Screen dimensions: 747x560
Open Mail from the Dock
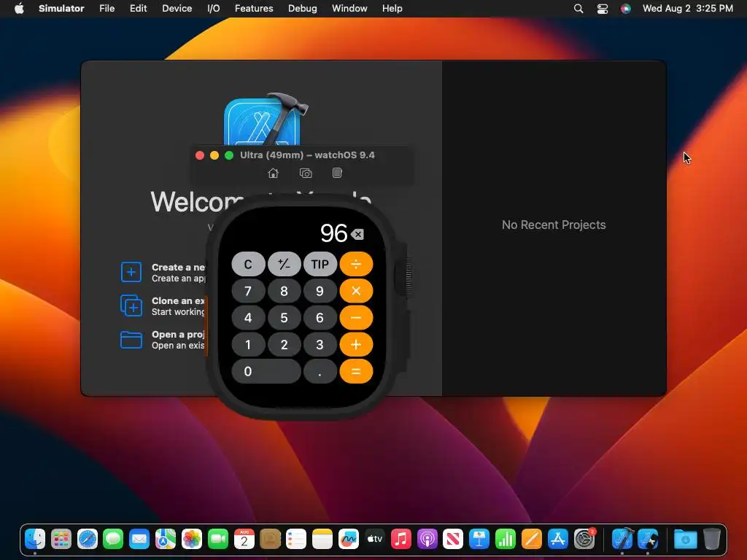[139, 539]
